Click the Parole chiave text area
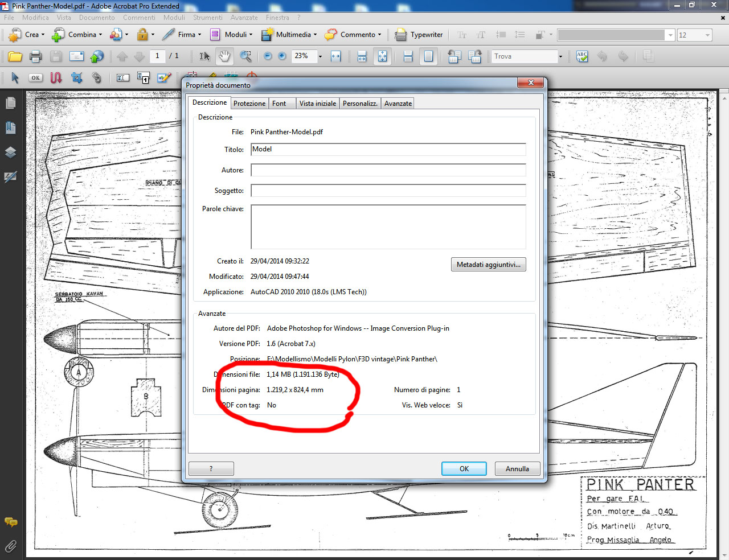The image size is (729, 560). 388,227
